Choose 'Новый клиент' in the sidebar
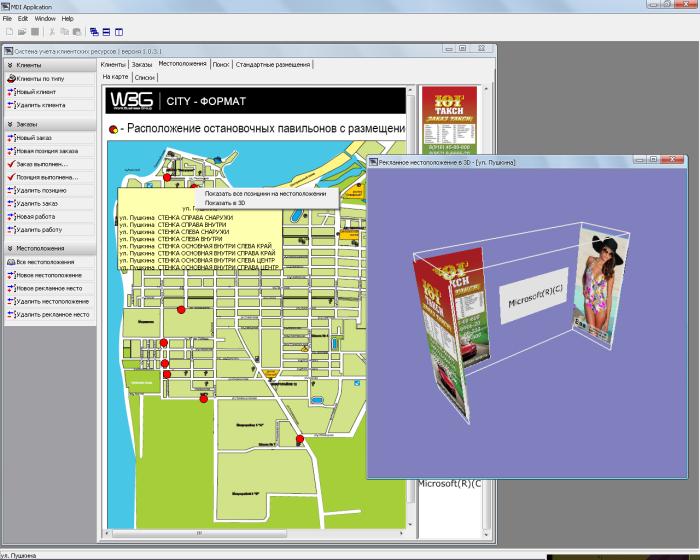This screenshot has width=700, height=560. point(50,92)
